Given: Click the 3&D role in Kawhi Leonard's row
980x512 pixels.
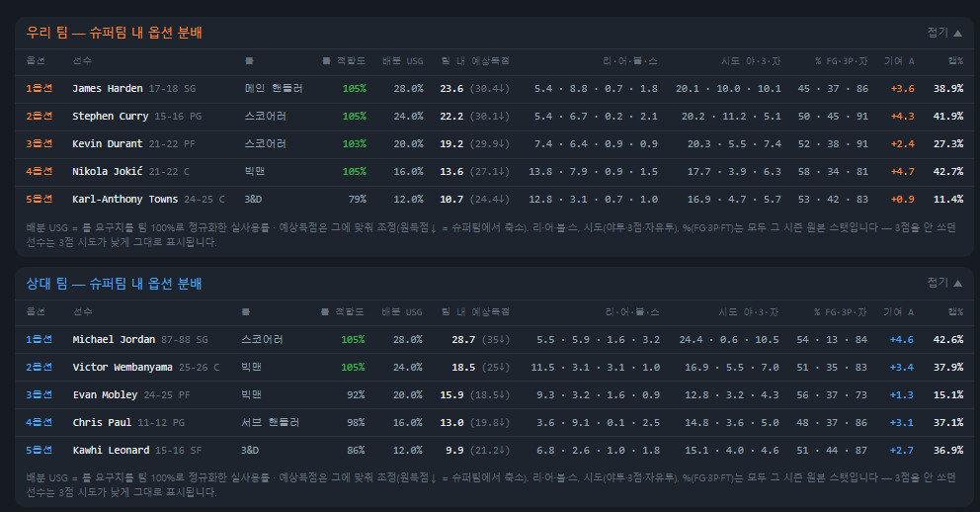Looking at the screenshot, I should pos(250,450).
